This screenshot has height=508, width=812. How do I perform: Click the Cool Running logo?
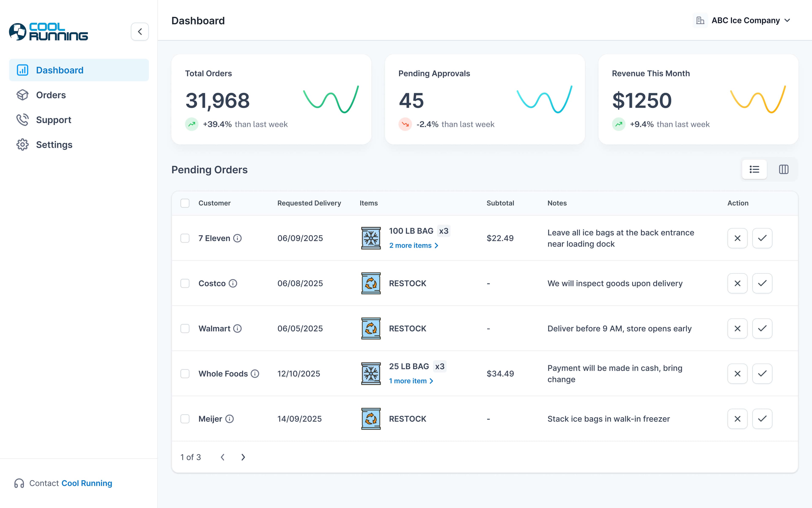(x=48, y=32)
